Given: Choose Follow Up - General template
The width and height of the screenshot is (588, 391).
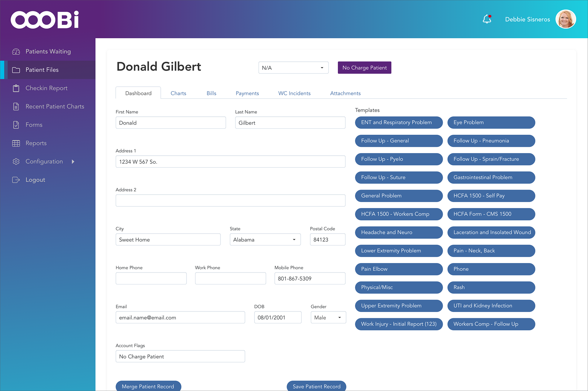Looking at the screenshot, I should [x=399, y=141].
